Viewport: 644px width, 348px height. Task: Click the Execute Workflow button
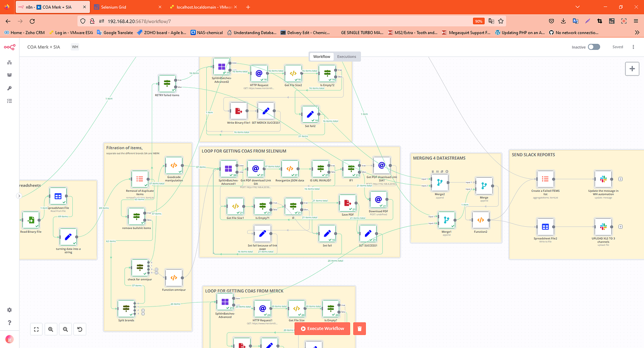[322, 328]
